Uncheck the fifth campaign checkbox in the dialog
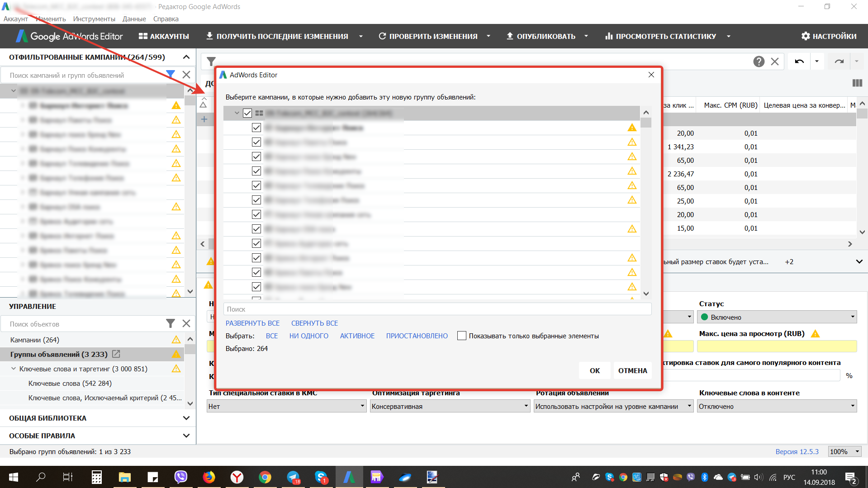Screen dimensions: 868x488 point(256,185)
